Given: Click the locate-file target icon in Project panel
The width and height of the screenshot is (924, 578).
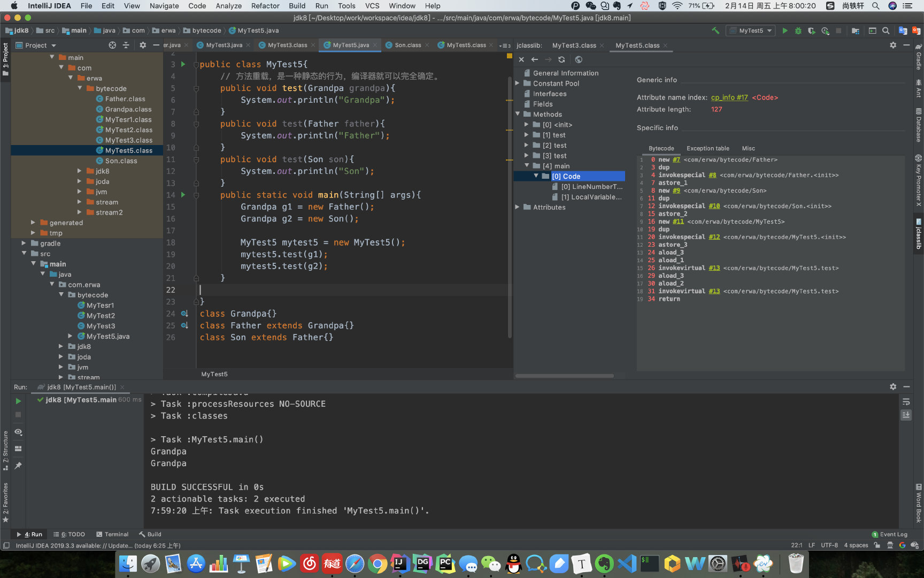Looking at the screenshot, I should pyautogui.click(x=112, y=45).
